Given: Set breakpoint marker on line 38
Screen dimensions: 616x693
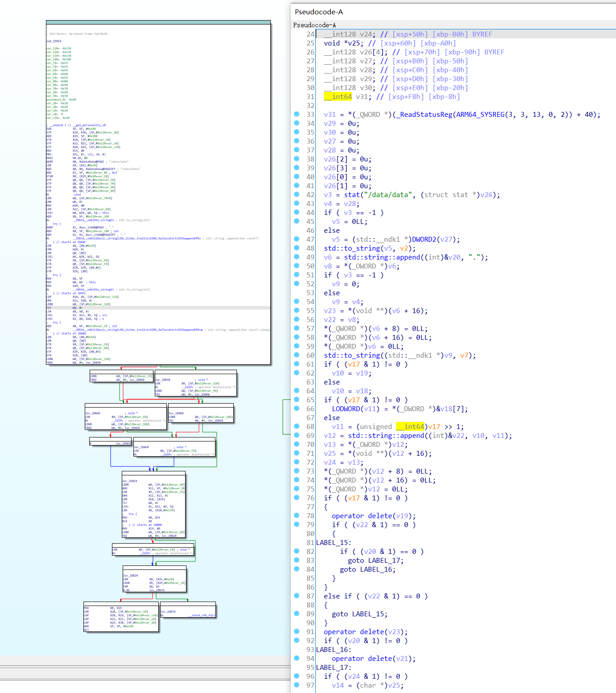Looking at the screenshot, I should pos(297,159).
